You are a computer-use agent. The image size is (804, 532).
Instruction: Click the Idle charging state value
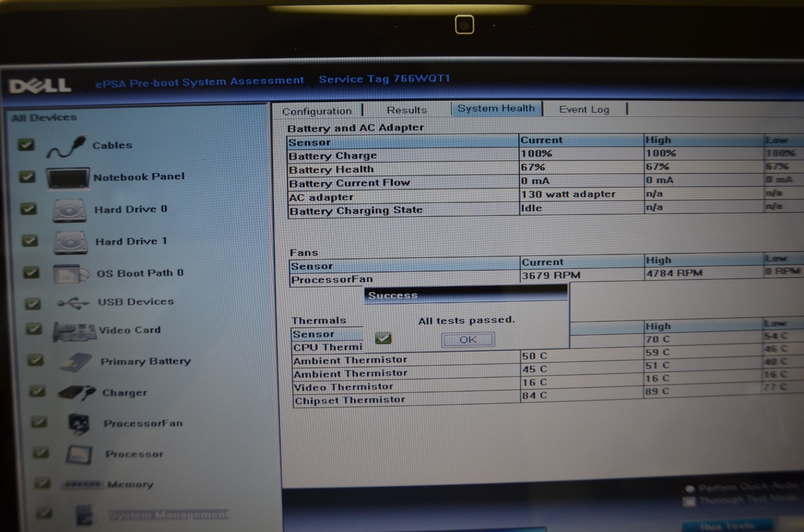(x=532, y=208)
